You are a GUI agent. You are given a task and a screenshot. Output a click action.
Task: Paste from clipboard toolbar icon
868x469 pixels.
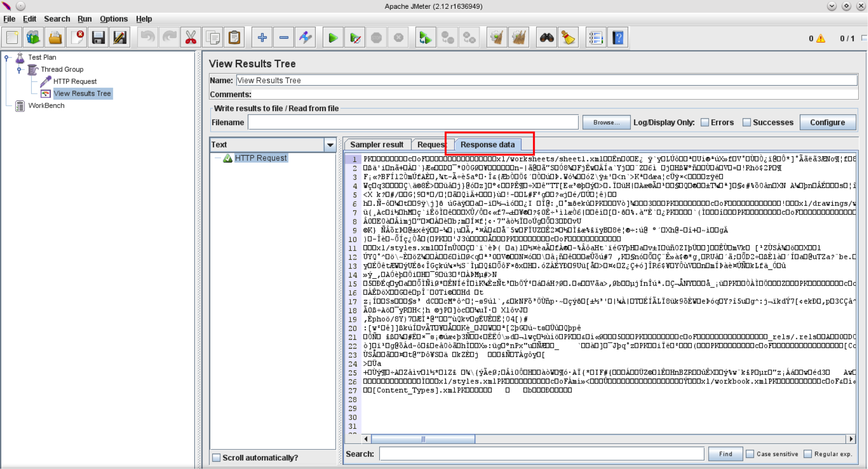point(235,38)
